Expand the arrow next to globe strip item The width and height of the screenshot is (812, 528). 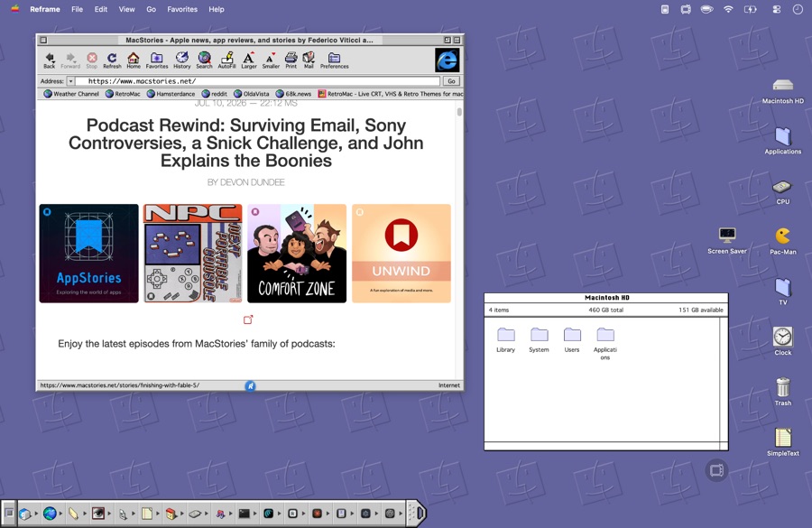tap(60, 514)
